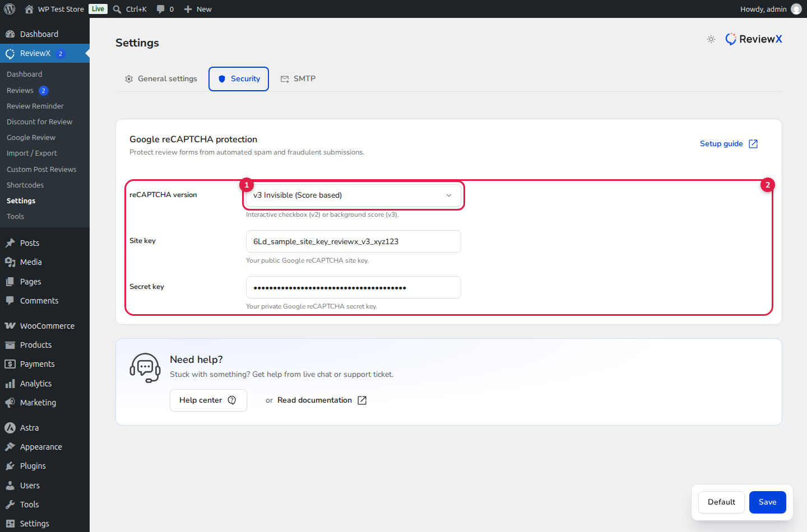Switch to the General settings tab
This screenshot has height=532, width=807.
161,79
